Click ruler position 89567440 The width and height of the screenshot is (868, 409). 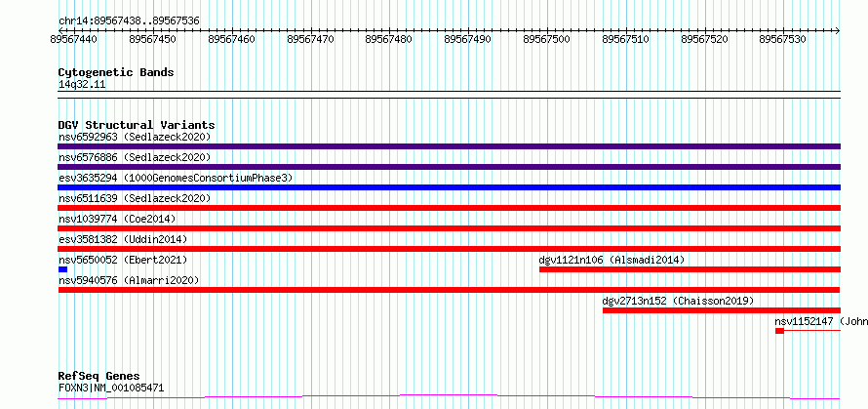point(74,39)
